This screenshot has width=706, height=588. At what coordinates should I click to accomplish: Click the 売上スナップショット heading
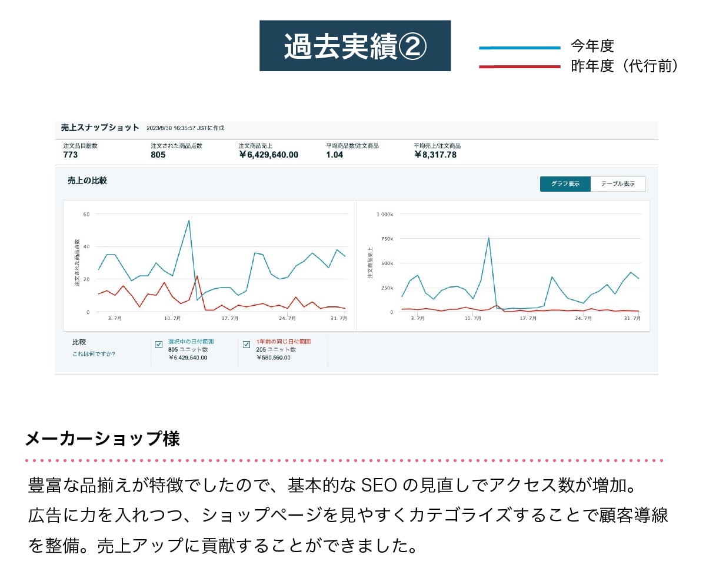[100, 128]
